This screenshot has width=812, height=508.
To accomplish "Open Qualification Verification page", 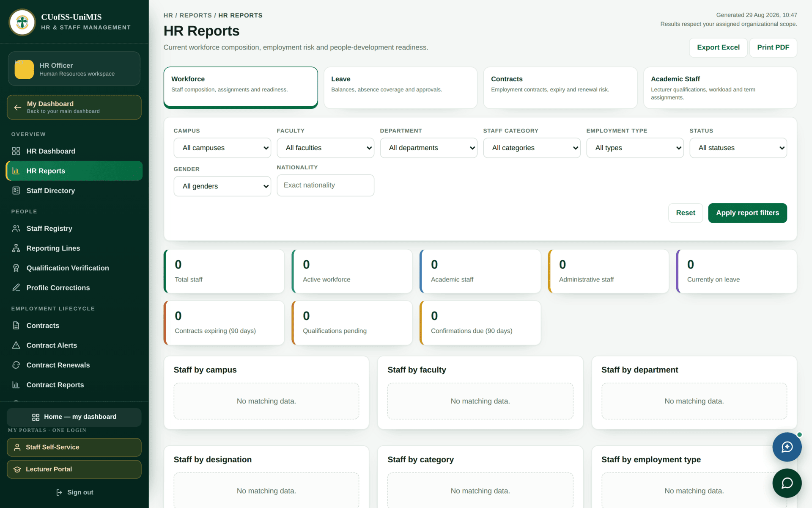I will (x=74, y=268).
